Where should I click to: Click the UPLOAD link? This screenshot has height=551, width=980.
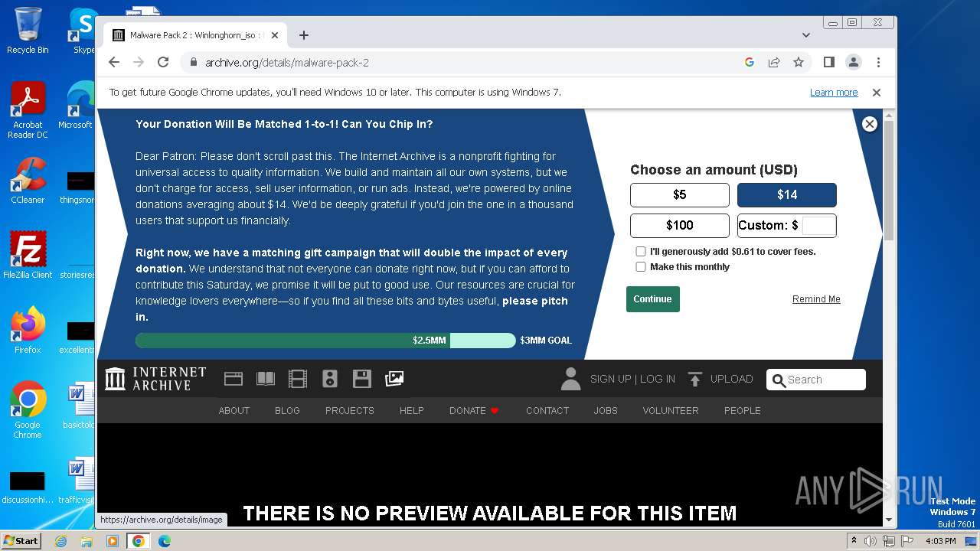coord(732,379)
